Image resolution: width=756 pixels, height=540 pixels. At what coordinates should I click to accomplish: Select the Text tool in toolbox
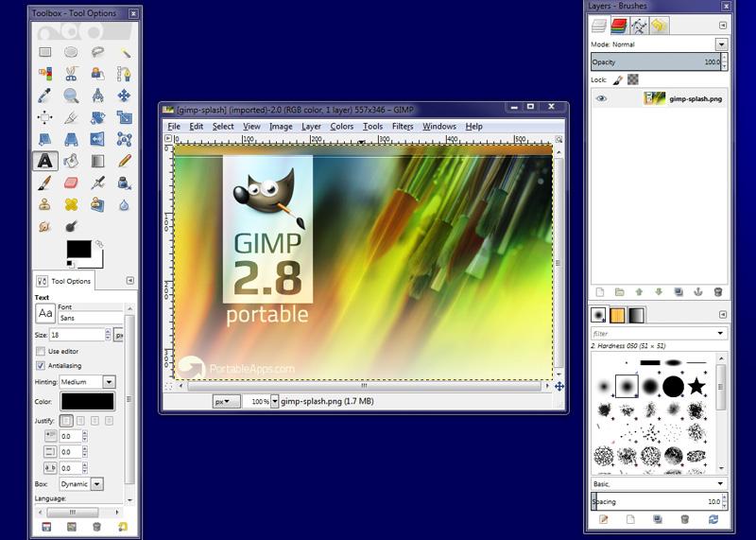click(x=45, y=161)
